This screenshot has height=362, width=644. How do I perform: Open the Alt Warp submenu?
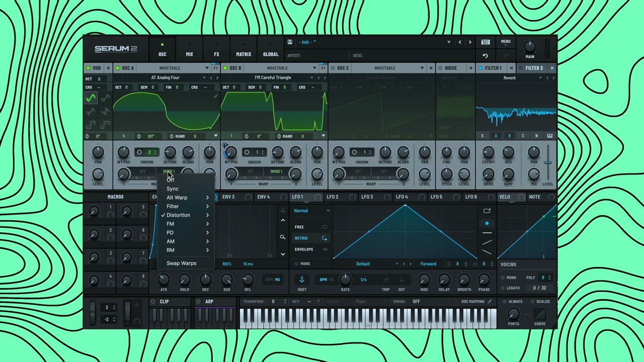185,198
